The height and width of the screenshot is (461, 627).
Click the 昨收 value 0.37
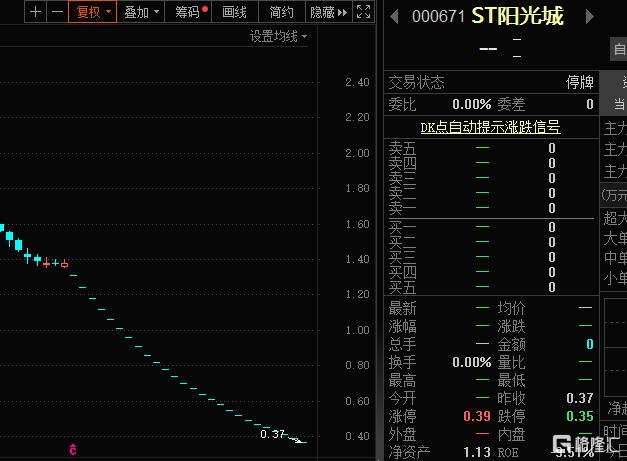coord(580,398)
